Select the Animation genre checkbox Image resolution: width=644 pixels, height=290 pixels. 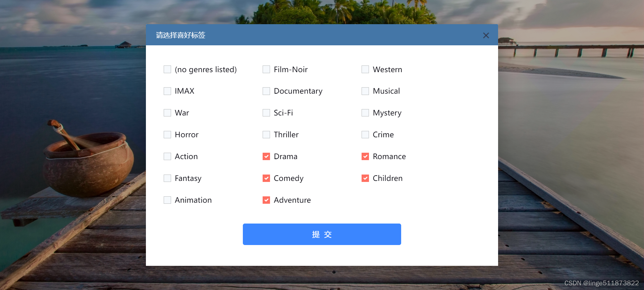(x=167, y=200)
